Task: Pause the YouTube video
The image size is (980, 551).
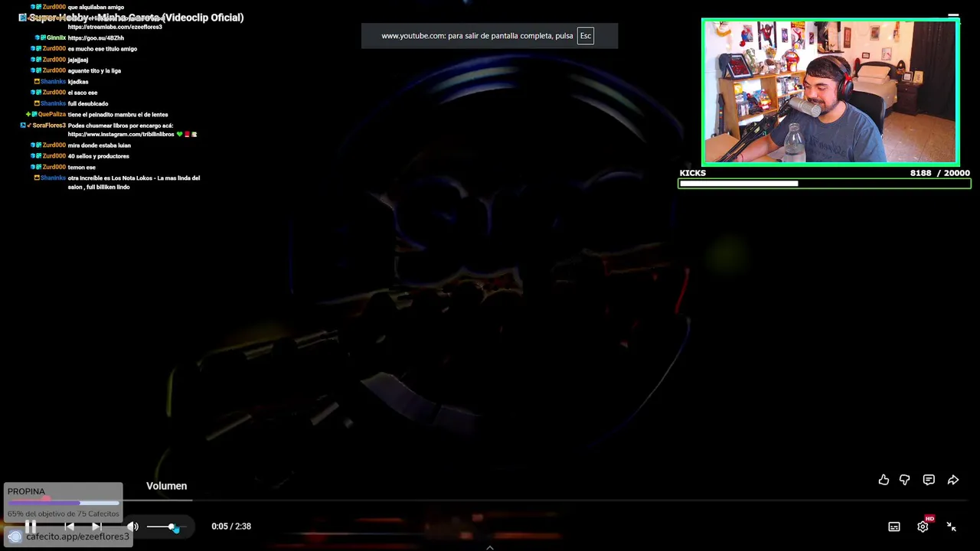Action: 31,527
